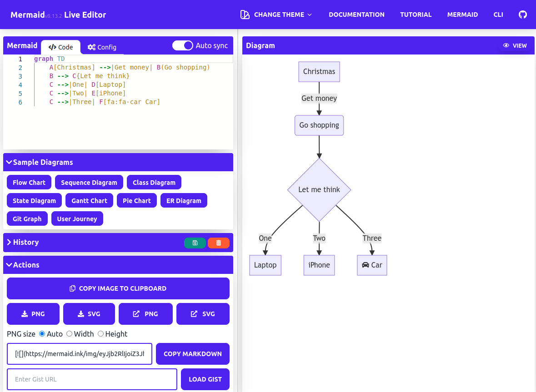
Task: Click the orange delete history trash icon
Action: pos(219,243)
